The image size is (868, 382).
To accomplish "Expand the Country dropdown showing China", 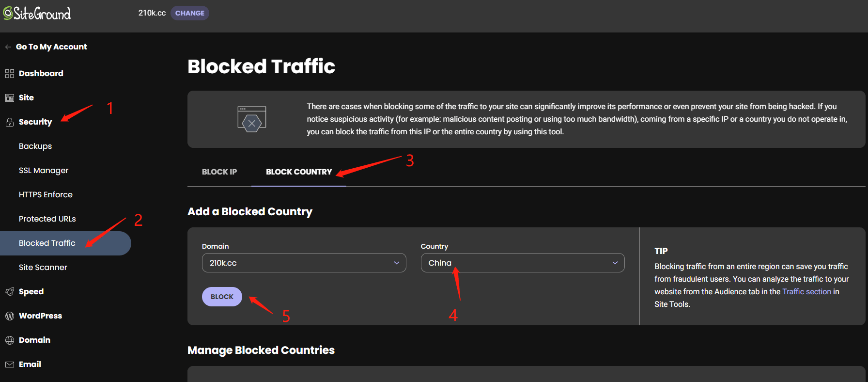I will point(522,263).
